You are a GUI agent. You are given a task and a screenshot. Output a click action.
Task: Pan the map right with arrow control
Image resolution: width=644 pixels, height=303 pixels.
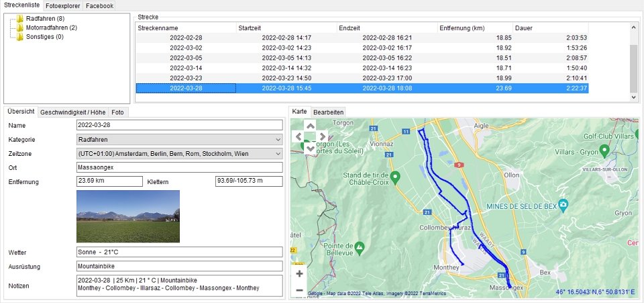tap(322, 137)
